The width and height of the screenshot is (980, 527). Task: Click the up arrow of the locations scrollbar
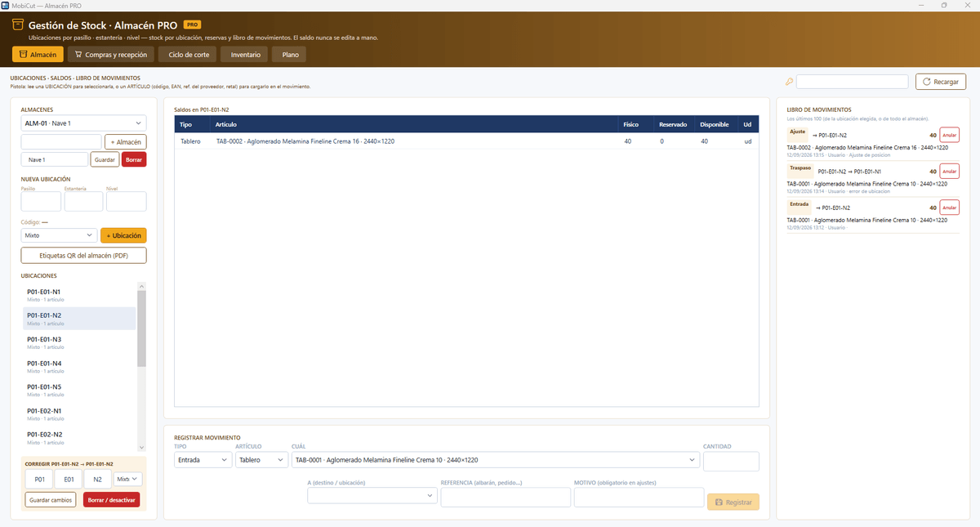[141, 286]
